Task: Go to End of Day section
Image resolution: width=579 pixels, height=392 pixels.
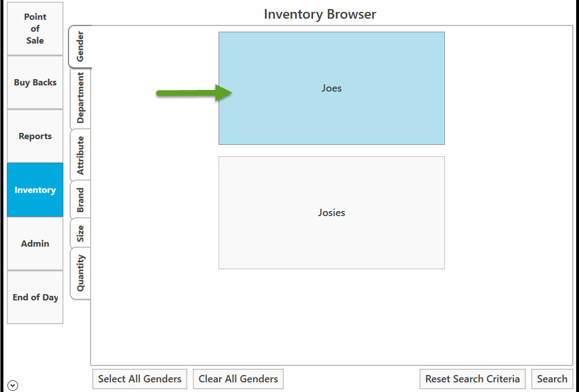Action: pos(35,297)
